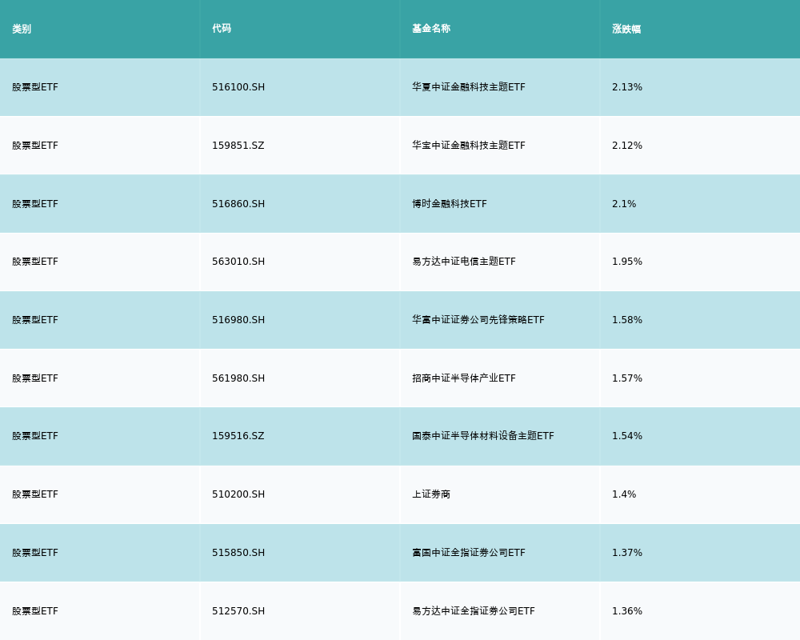
Task: Click fund name 富国中证全指证券公司ETF
Action: point(468,553)
